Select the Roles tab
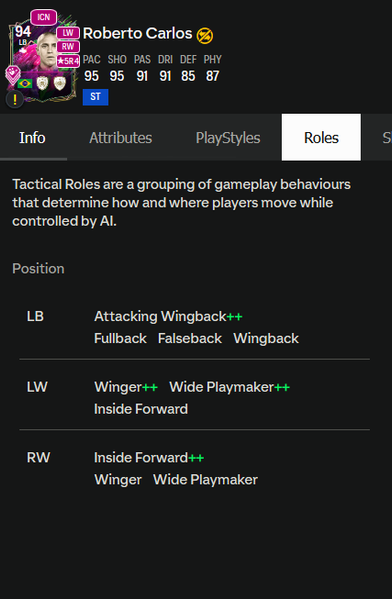The width and height of the screenshot is (392, 599). point(321,137)
